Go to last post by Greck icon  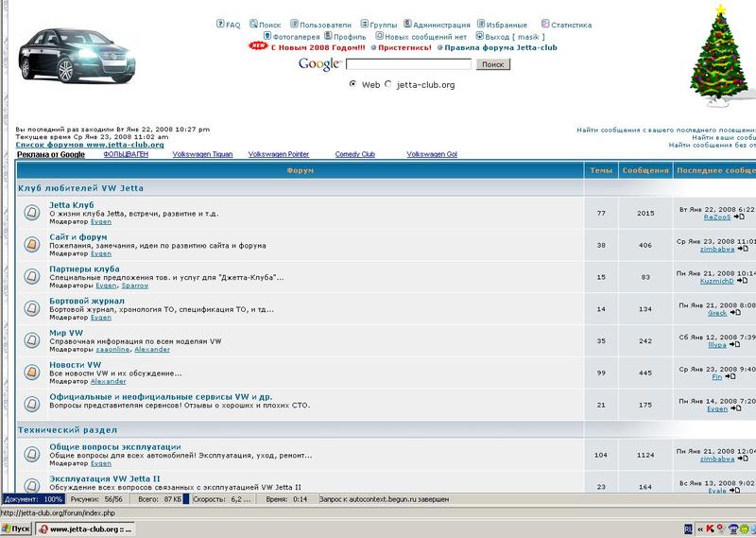[735, 313]
